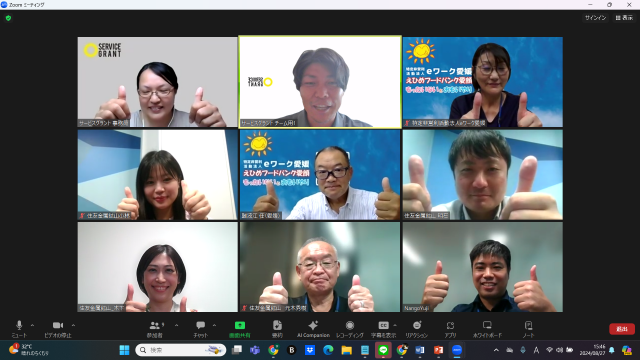Stop video with the camera button
The image size is (640, 360).
click(58, 329)
